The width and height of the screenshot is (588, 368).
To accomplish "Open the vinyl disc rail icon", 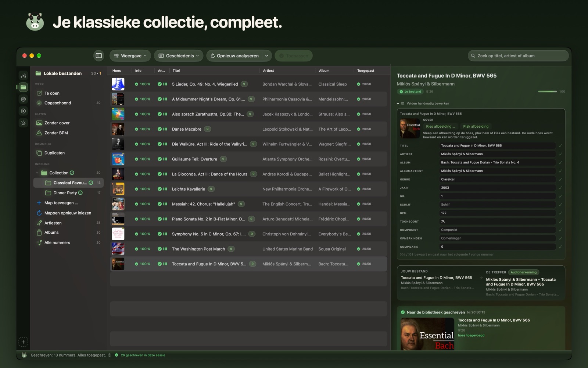I will click(x=23, y=99).
